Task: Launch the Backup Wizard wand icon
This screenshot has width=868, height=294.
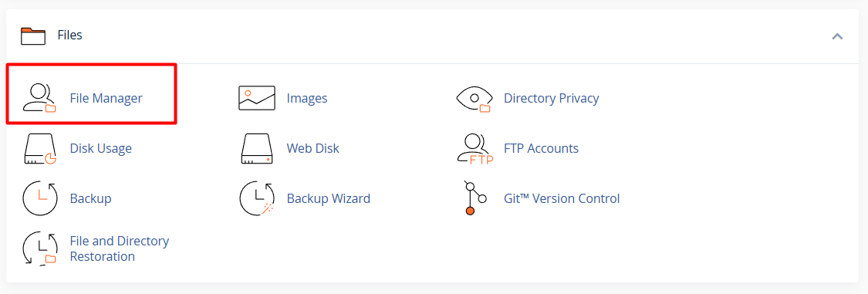Action: tap(257, 198)
